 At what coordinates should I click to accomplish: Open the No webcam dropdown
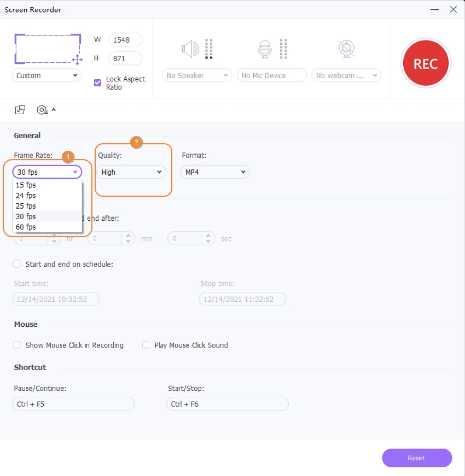(x=346, y=75)
